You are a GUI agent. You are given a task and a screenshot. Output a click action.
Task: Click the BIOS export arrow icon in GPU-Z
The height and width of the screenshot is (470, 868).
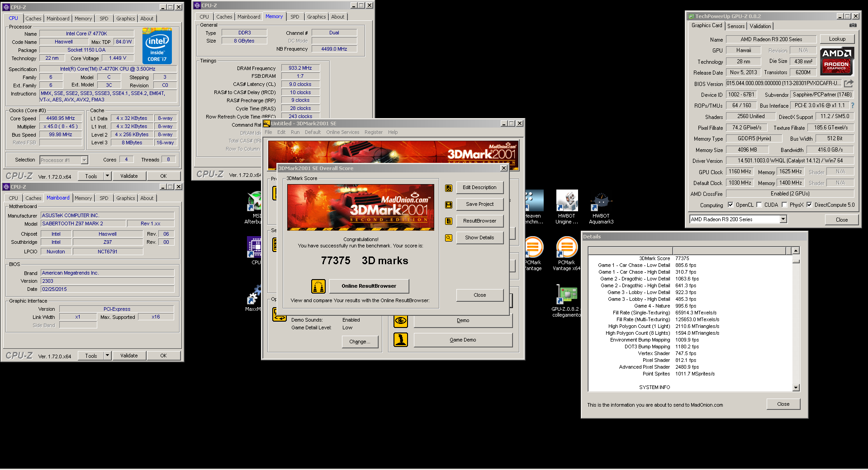[849, 84]
